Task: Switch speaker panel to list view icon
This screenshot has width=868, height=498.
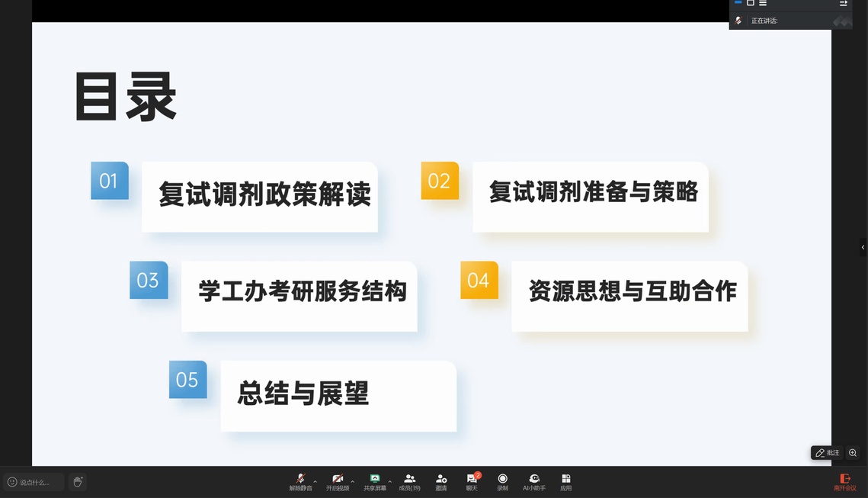Action: pyautogui.click(x=763, y=3)
